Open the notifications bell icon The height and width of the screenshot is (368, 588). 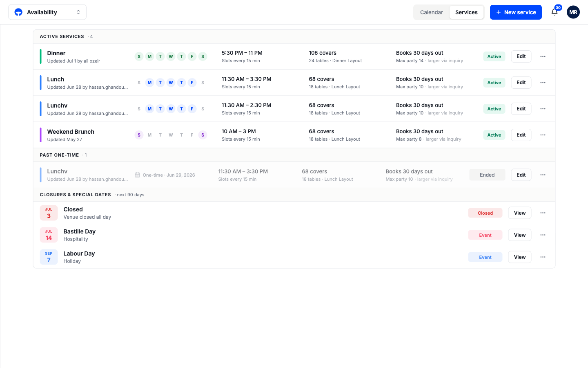pyautogui.click(x=555, y=12)
